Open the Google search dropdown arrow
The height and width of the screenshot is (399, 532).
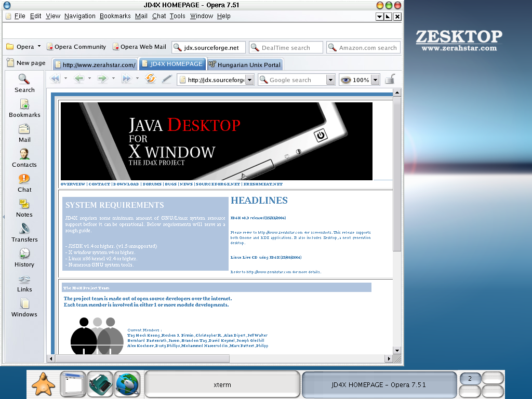[x=330, y=80]
